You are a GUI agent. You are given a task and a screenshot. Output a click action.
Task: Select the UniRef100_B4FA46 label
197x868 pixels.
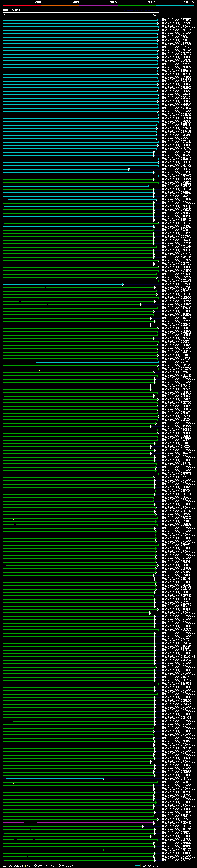[176, 71]
